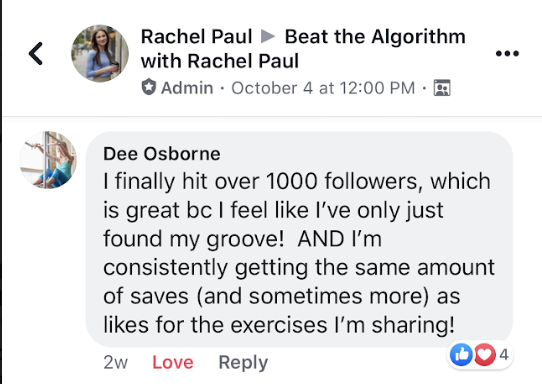Screen dimensions: 542x384
Task: Click the red heart reaction icon
Action: (x=485, y=354)
